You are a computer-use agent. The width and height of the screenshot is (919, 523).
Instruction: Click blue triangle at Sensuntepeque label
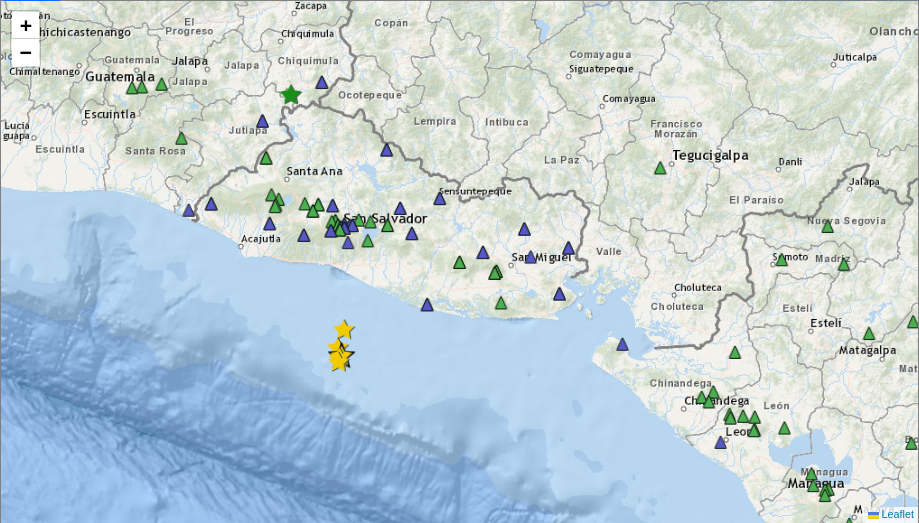(x=439, y=198)
